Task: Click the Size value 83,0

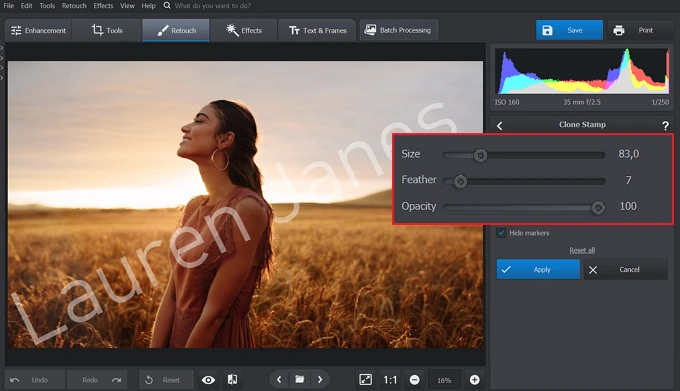Action: click(x=628, y=154)
